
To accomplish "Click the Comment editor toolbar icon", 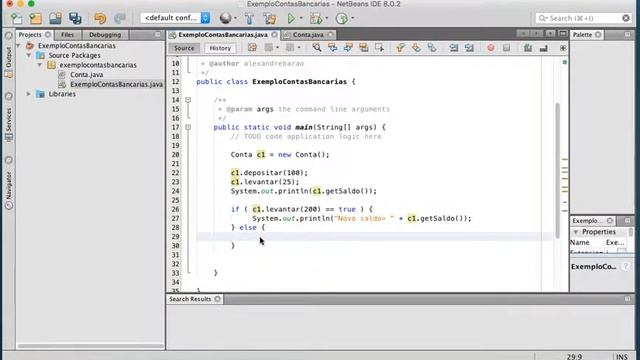I will (528, 48).
